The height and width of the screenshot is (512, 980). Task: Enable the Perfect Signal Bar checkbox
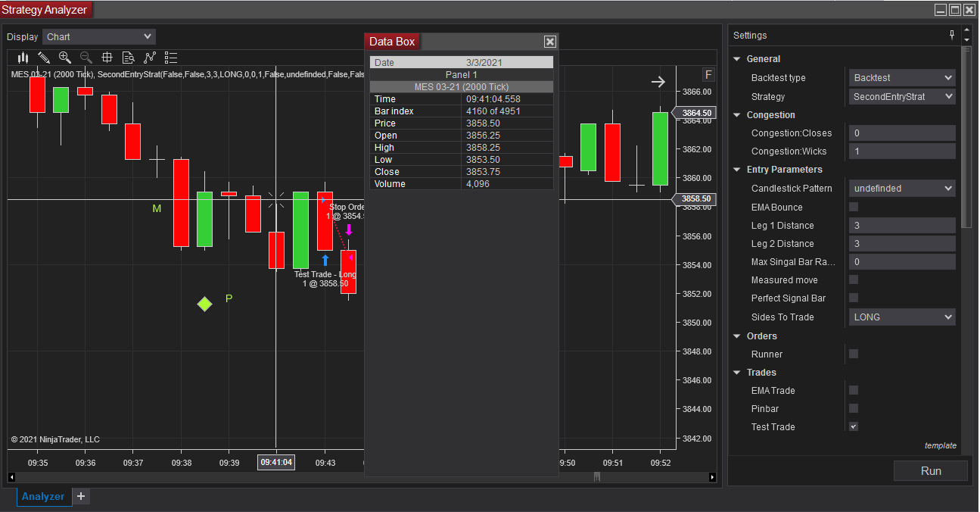[854, 298]
